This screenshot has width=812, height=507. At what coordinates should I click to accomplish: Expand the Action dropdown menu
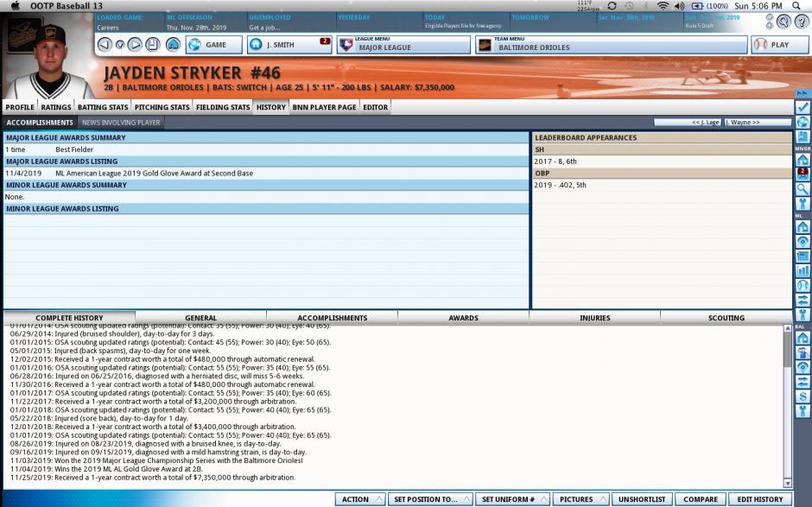[359, 499]
